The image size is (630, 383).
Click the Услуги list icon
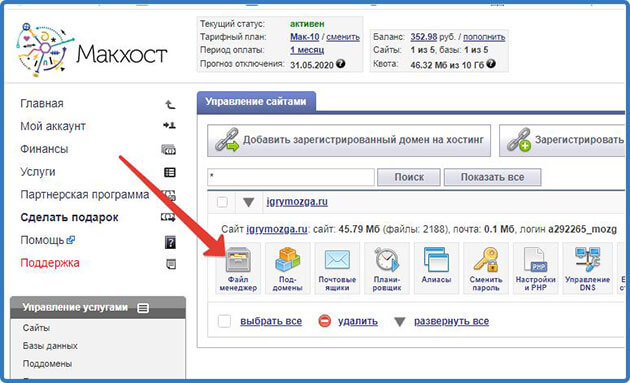pyautogui.click(x=170, y=172)
